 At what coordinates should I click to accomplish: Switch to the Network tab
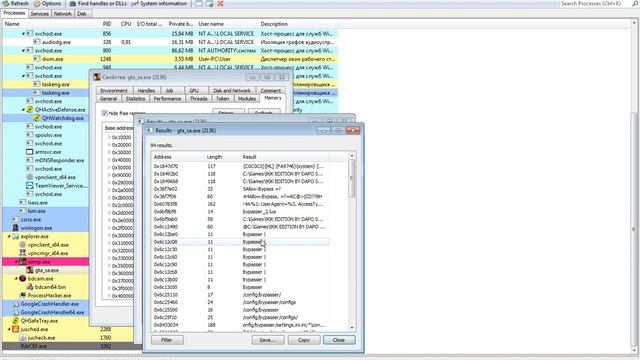62,13
